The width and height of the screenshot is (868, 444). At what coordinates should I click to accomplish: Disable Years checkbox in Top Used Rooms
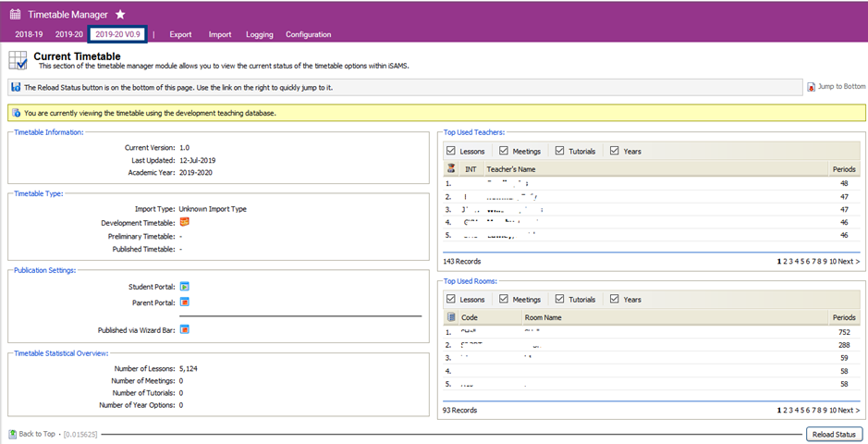[x=615, y=299]
